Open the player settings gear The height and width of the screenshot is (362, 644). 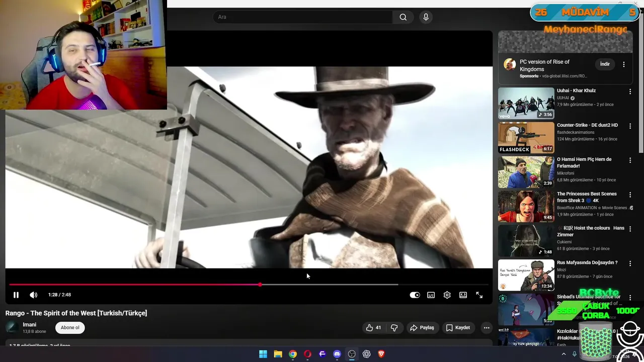[447, 295]
